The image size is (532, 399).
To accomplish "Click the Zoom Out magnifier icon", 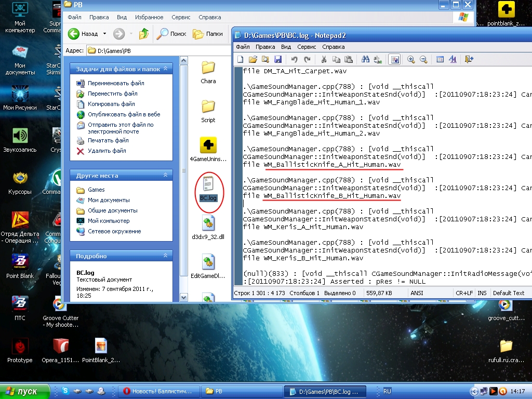I will (423, 60).
